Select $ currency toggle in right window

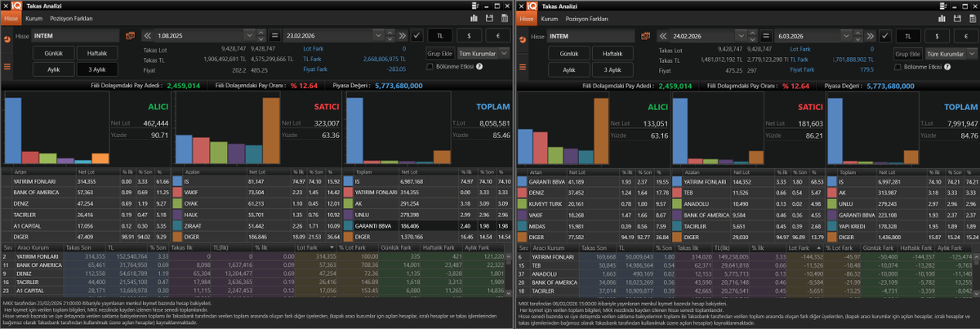point(936,36)
